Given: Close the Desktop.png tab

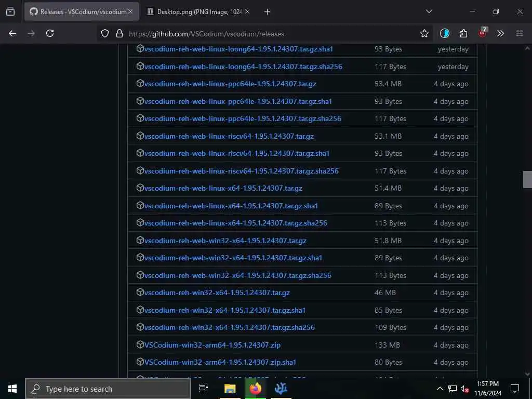Looking at the screenshot, I should (247, 11).
